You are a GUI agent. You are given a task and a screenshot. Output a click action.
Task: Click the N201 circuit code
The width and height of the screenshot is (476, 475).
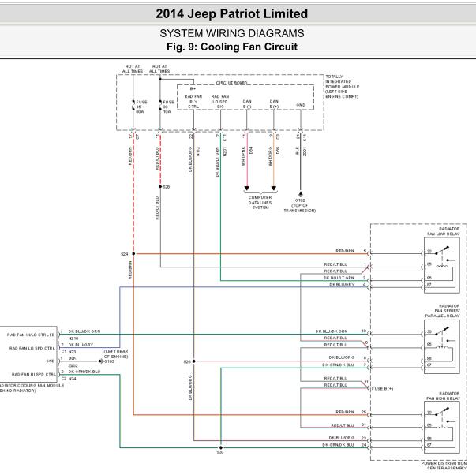[x=225, y=151]
